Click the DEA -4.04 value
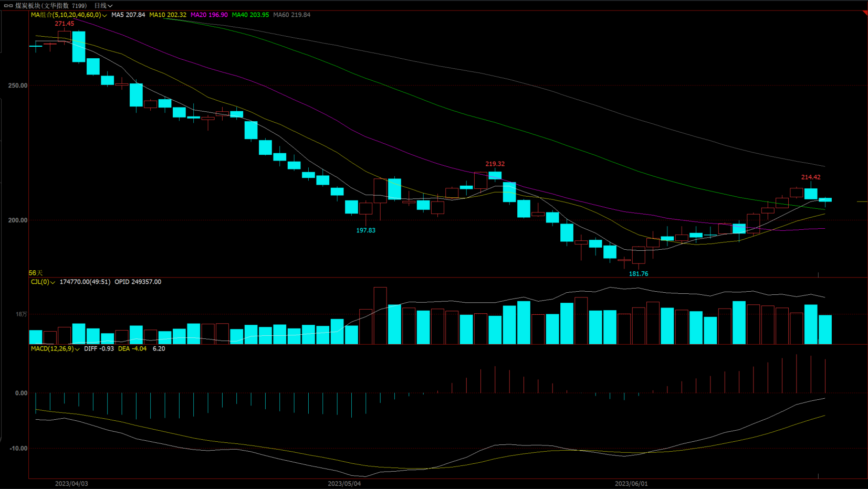 (132, 348)
